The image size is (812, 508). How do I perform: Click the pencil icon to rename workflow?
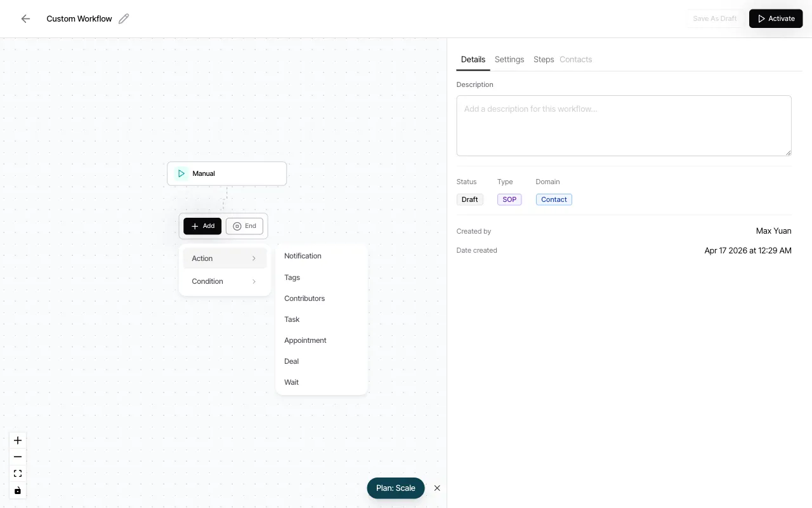[124, 19]
